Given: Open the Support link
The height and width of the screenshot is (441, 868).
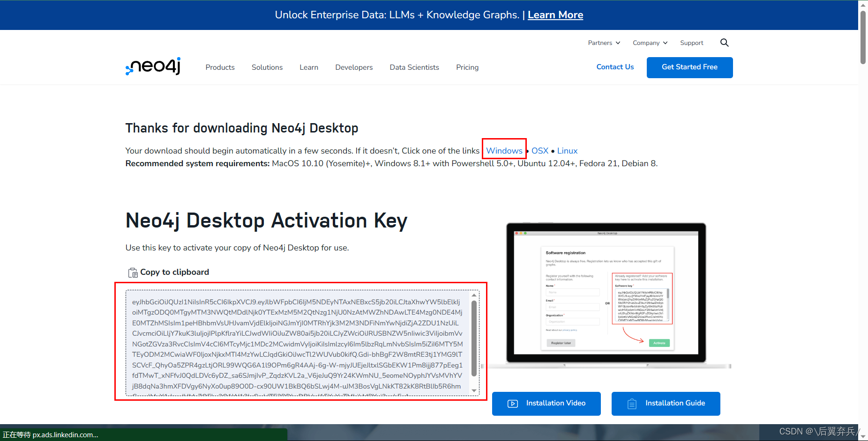Looking at the screenshot, I should [692, 43].
